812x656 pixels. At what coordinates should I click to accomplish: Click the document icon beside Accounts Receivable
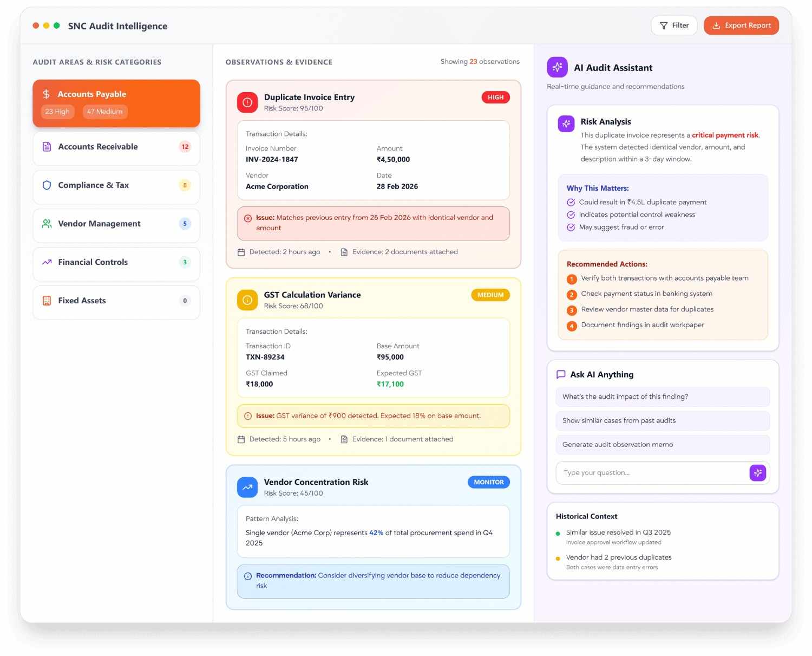coord(47,147)
